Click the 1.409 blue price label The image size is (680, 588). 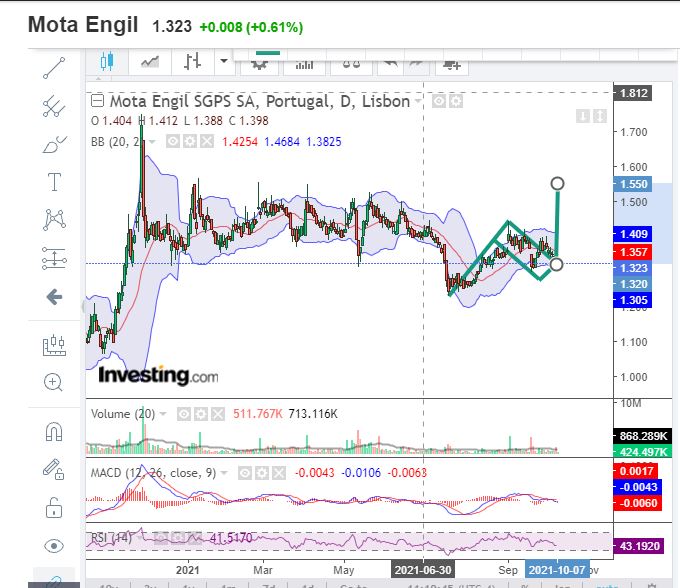(633, 234)
